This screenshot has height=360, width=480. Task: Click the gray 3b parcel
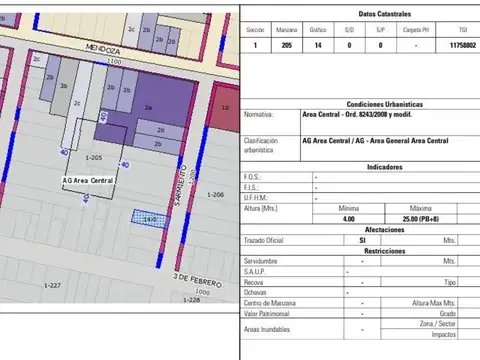point(64,86)
